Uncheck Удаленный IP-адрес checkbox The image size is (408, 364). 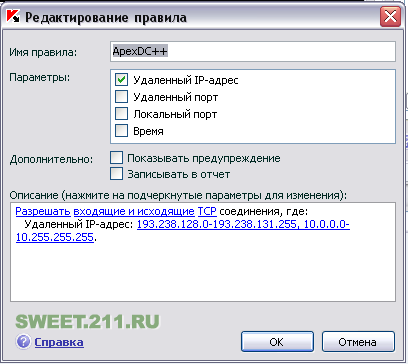(x=121, y=80)
